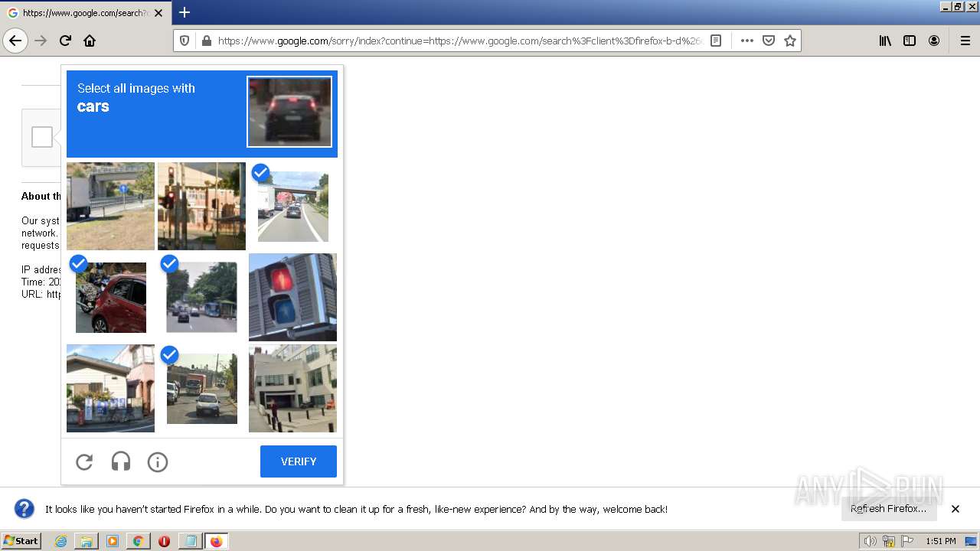Open volume control in system tray
The width and height of the screenshot is (980, 551).
[x=870, y=541]
